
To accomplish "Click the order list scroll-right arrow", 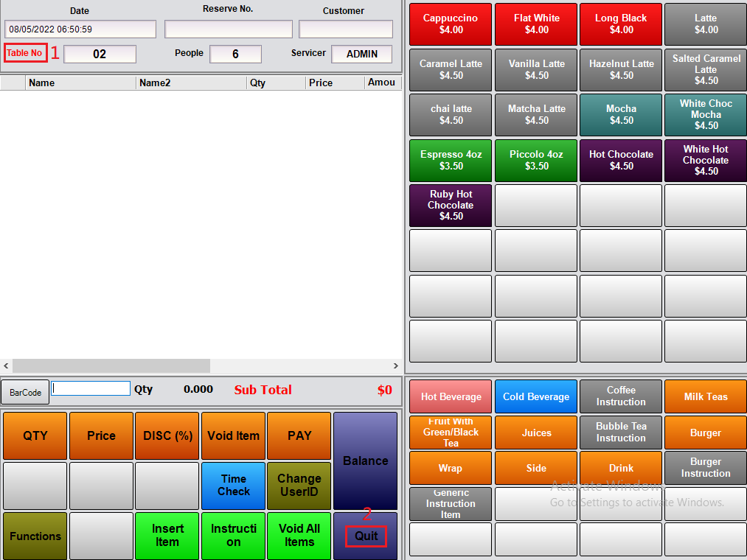I will [x=396, y=365].
